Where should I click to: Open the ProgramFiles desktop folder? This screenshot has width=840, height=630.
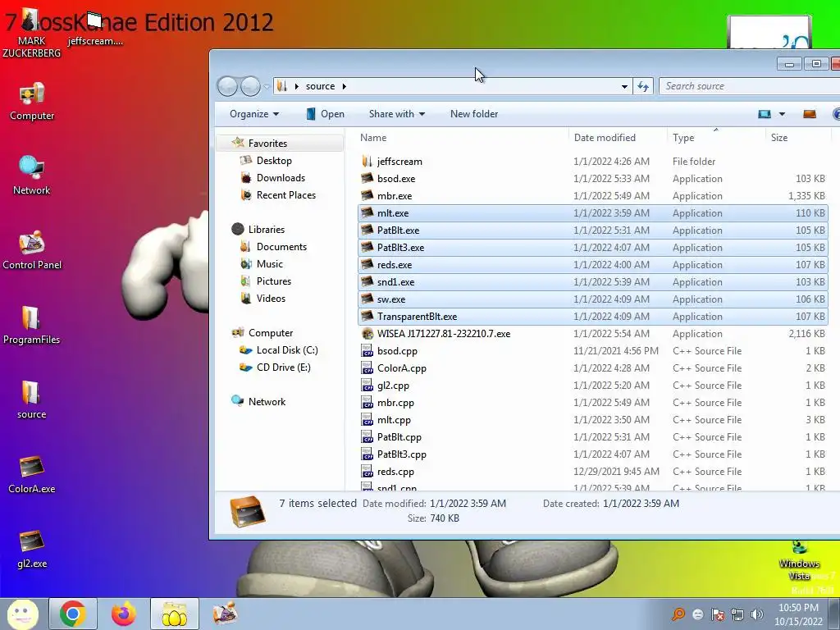pyautogui.click(x=32, y=325)
